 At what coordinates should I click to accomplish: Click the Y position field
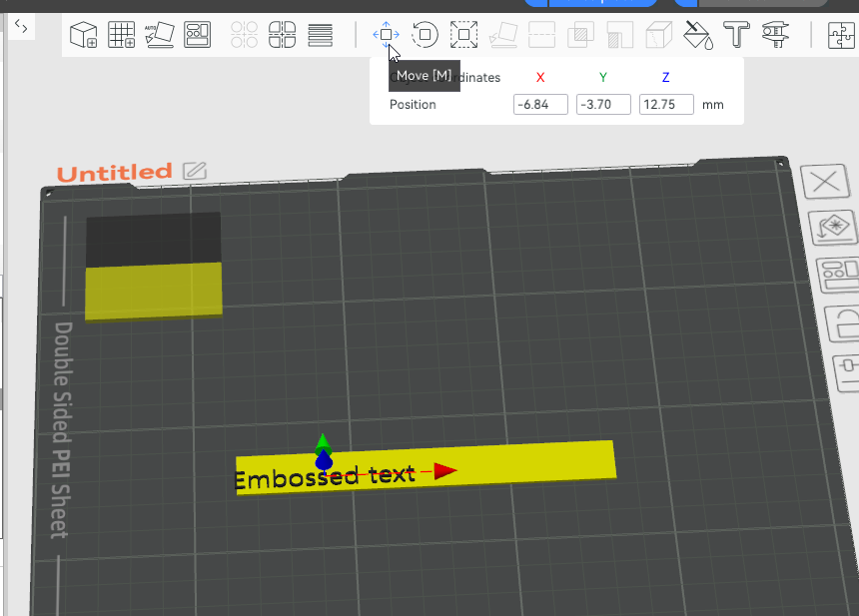[603, 105]
